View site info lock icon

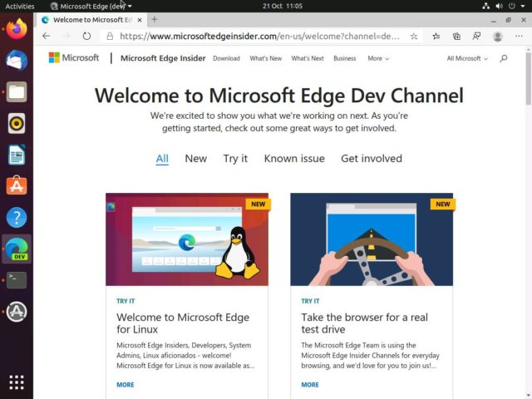tap(110, 36)
